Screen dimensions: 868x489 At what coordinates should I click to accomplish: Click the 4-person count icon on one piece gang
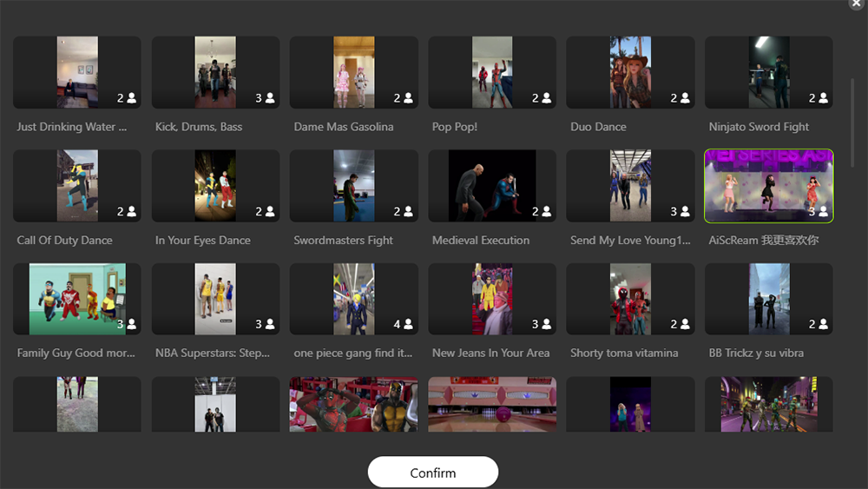(409, 325)
